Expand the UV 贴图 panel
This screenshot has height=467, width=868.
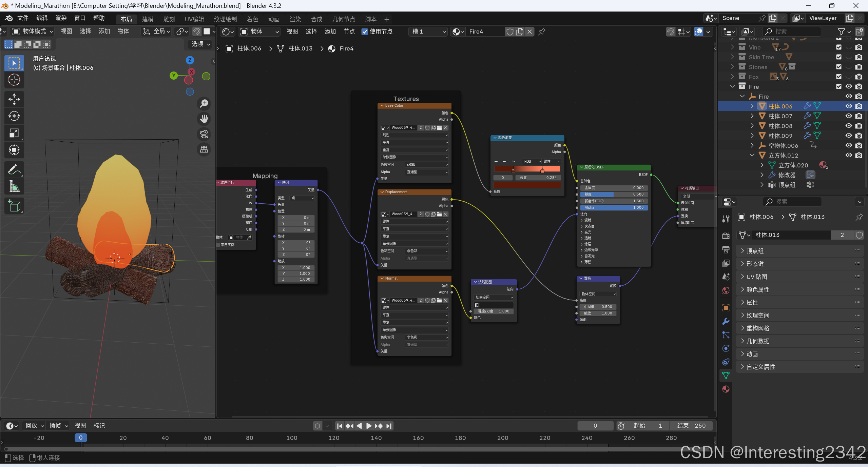[756, 277]
